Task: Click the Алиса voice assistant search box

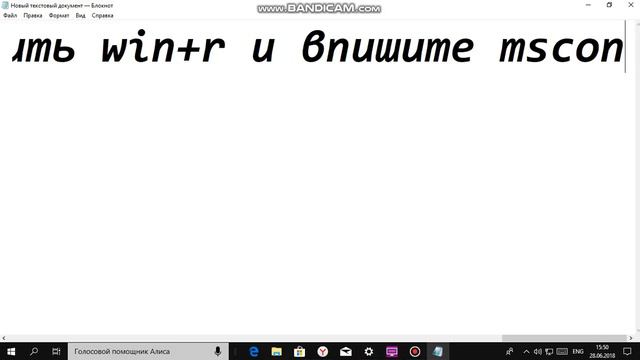Action: [148, 351]
